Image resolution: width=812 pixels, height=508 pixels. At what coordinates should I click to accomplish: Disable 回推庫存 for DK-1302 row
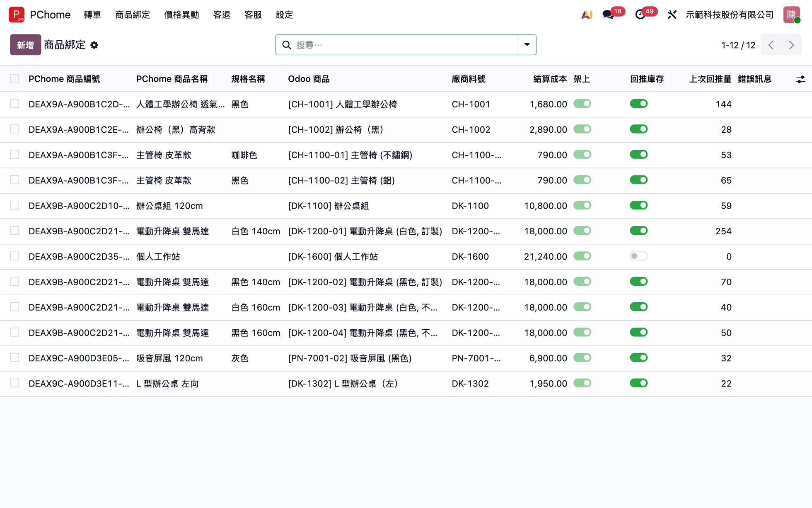638,383
